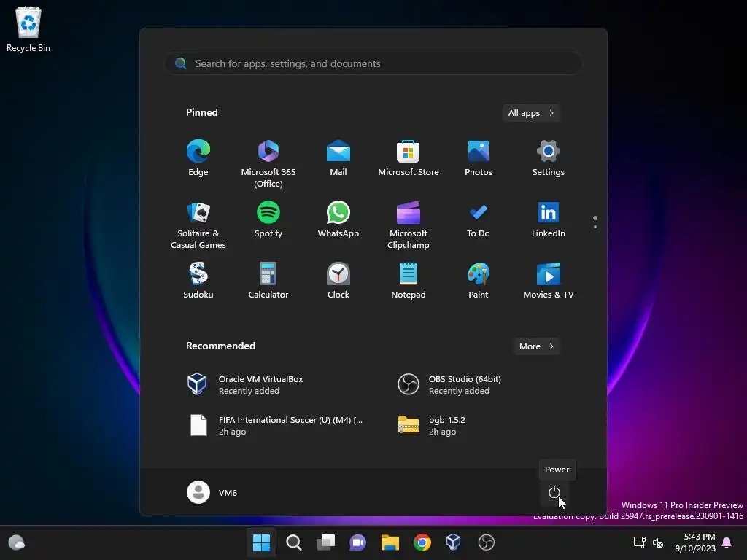Open Task View in taskbar
The width and height of the screenshot is (747, 560).
[x=326, y=542]
